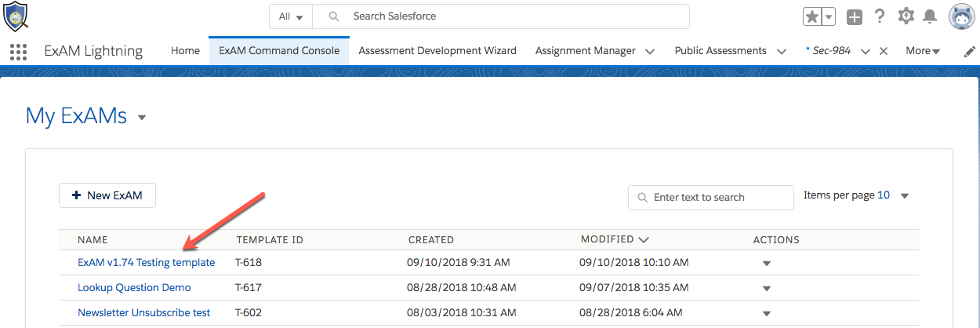Open the Notifications bell
The width and height of the screenshot is (980, 328).
point(930,16)
